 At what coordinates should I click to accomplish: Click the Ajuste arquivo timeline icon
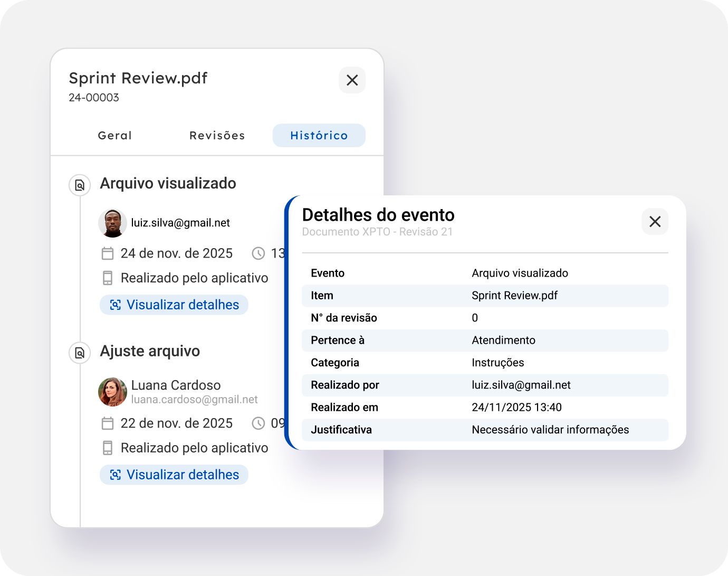pyautogui.click(x=80, y=353)
